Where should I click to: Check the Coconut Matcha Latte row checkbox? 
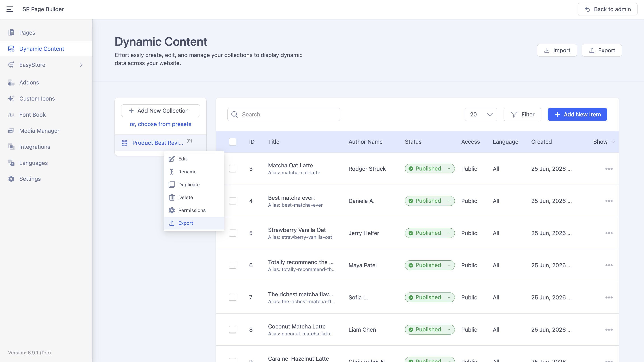[x=233, y=330]
